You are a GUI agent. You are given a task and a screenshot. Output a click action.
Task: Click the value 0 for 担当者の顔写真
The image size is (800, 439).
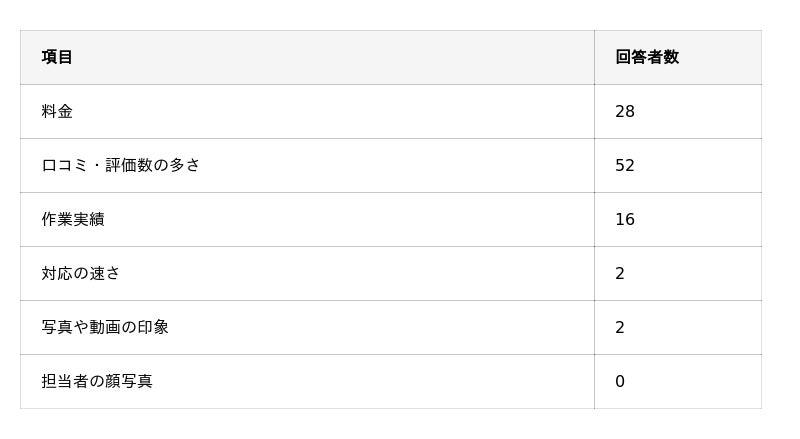(x=620, y=381)
